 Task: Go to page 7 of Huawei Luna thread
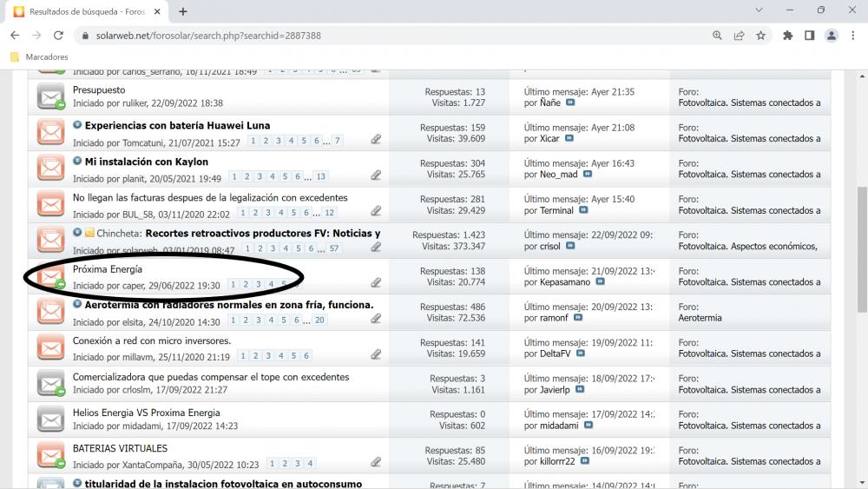point(337,141)
